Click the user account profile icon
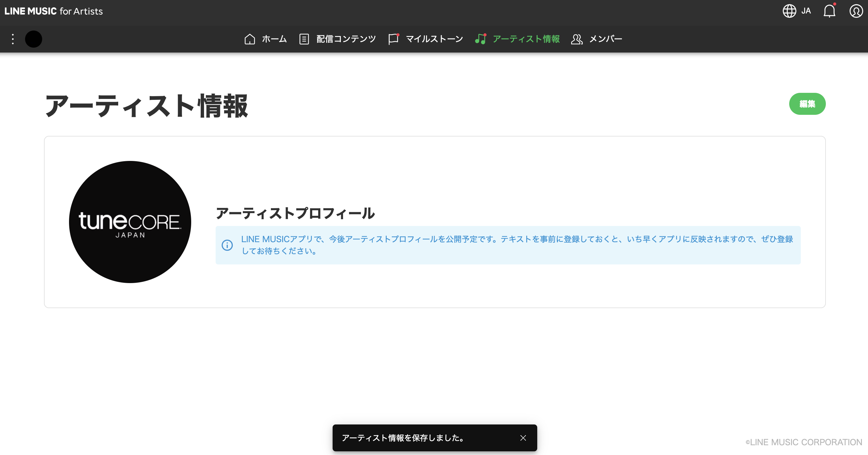The width and height of the screenshot is (868, 455). 856,11
